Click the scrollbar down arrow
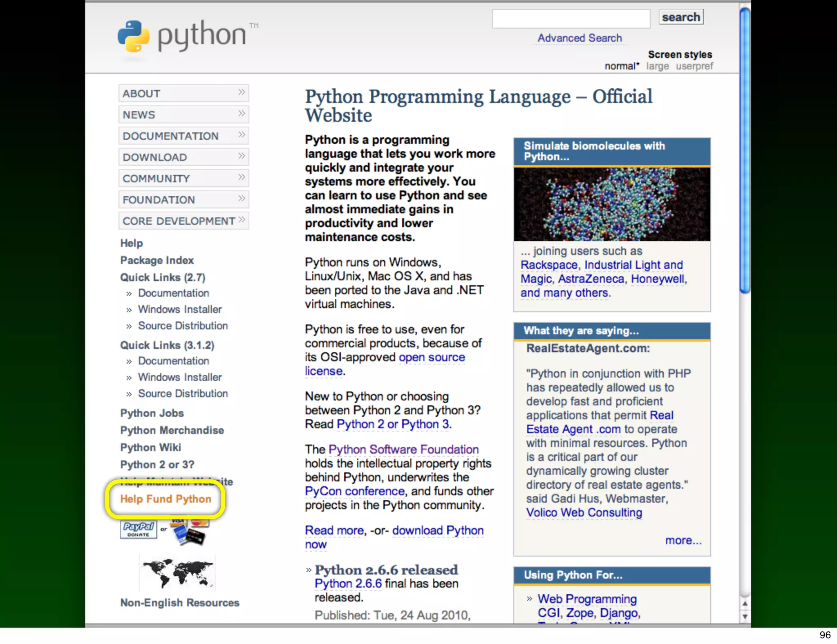Image resolution: width=837 pixels, height=644 pixels. pyautogui.click(x=745, y=617)
